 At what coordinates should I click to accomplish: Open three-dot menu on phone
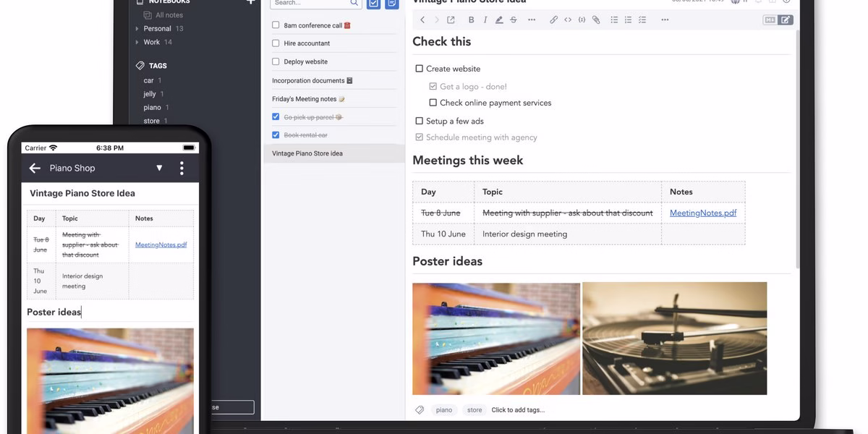point(182,169)
